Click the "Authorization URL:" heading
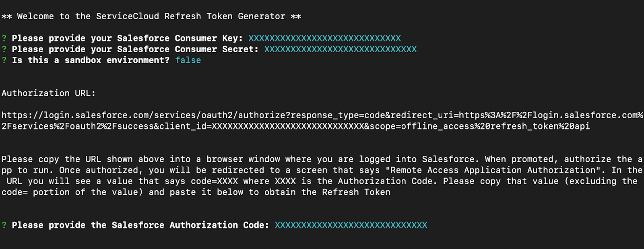Viewport: 644px width, 249px height. pyautogui.click(x=48, y=93)
